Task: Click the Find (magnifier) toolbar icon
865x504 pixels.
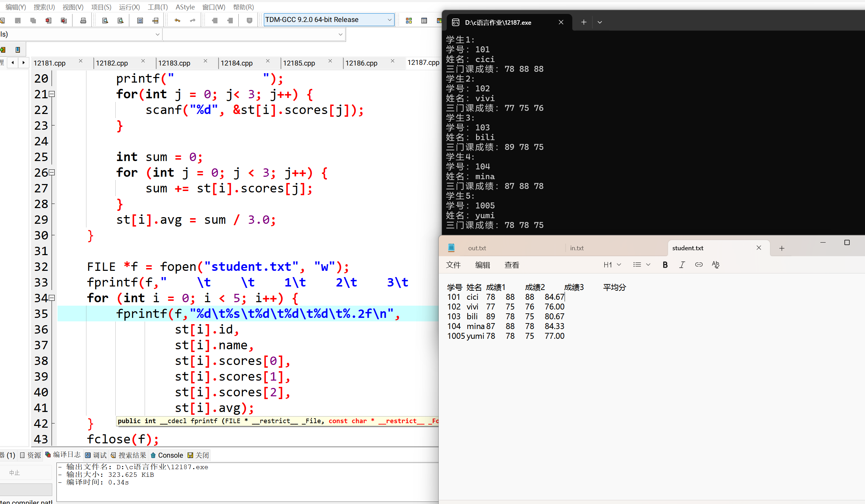Action: pos(105,21)
